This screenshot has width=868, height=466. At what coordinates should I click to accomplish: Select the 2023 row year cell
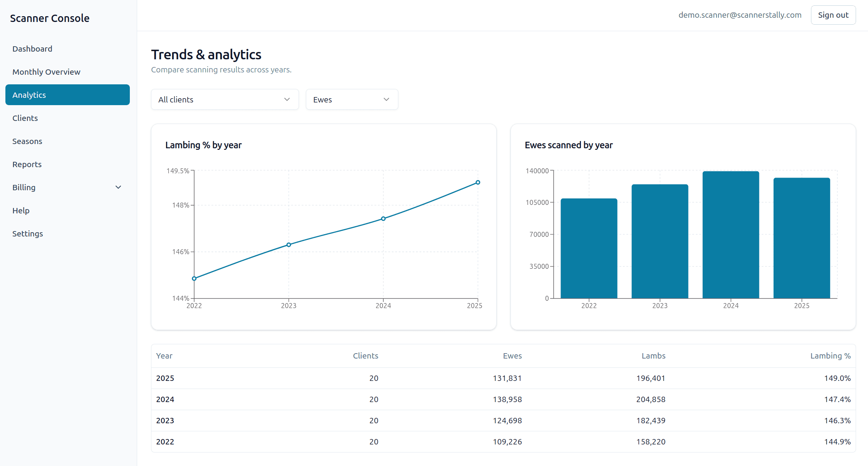165,421
